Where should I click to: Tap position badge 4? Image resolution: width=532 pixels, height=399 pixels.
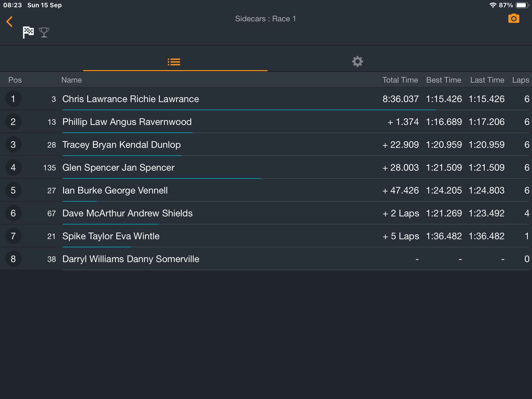pos(13,168)
